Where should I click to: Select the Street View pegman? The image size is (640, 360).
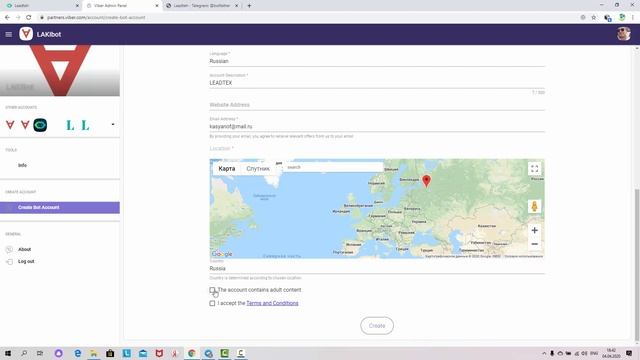pyautogui.click(x=534, y=207)
